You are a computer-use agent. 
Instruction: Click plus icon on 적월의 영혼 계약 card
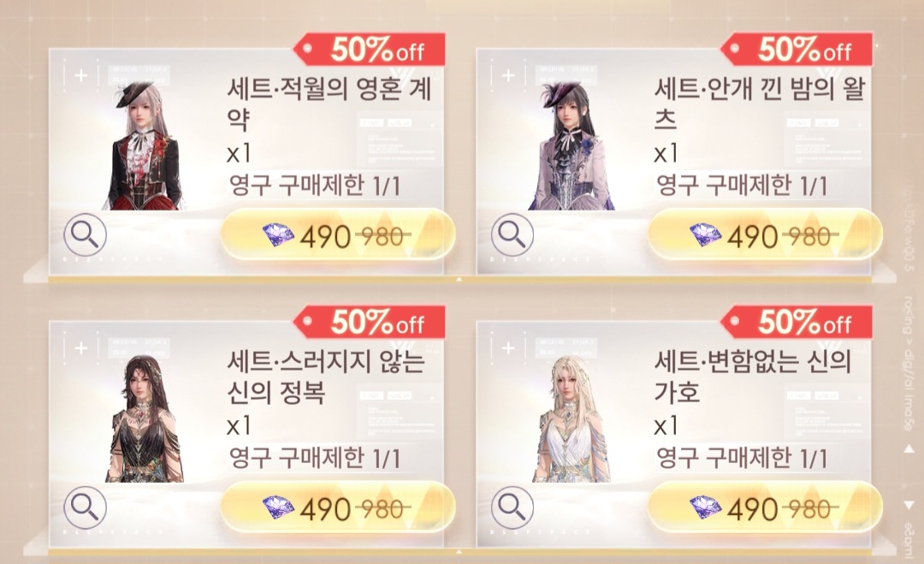click(81, 75)
